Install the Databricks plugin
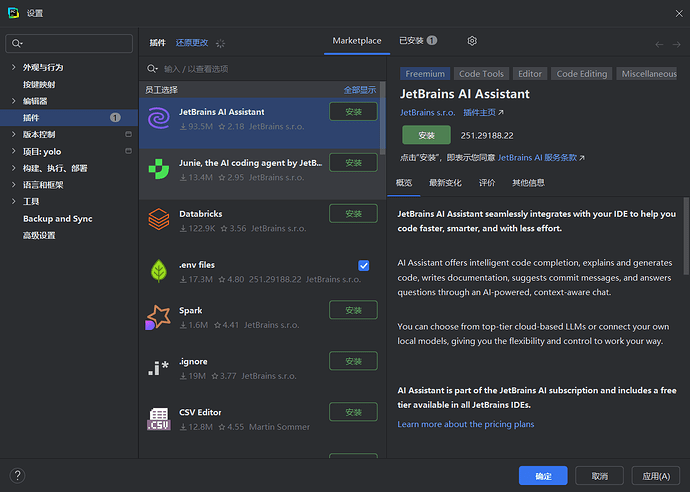The height and width of the screenshot is (492, 690). (x=353, y=213)
